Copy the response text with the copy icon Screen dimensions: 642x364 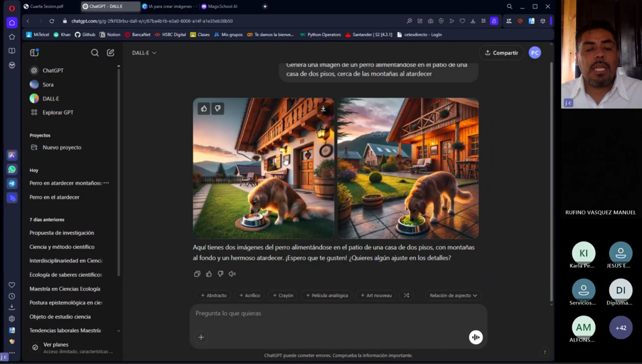[x=197, y=274]
